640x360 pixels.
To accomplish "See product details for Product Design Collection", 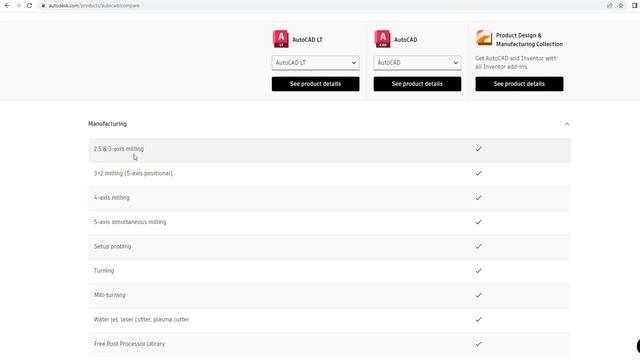I will click(x=519, y=84).
